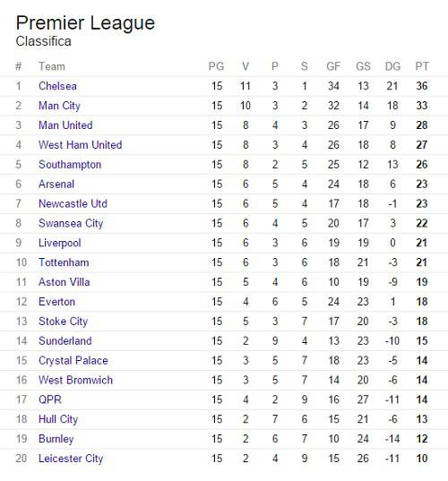
Task: Open the QPR team page
Action: pos(50,399)
